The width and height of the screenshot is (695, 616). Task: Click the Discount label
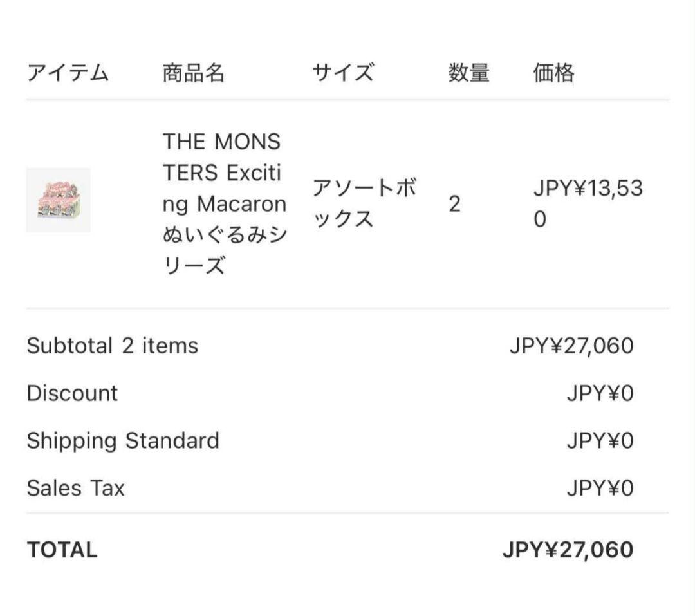[72, 393]
